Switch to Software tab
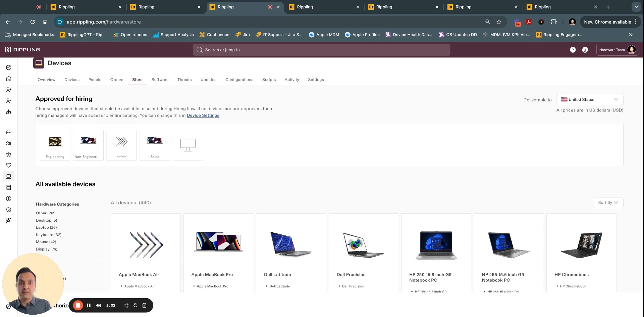This screenshot has width=644, height=317. tap(160, 80)
